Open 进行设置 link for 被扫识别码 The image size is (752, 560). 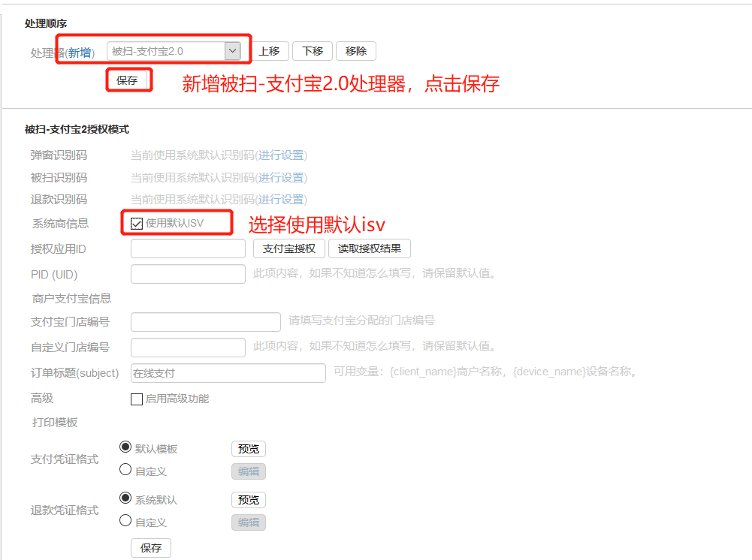[x=281, y=178]
